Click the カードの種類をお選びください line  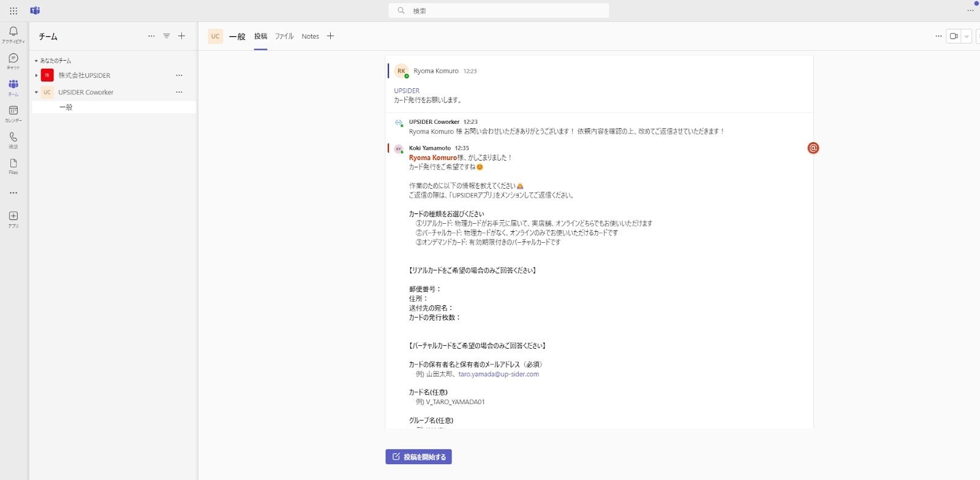[447, 214]
